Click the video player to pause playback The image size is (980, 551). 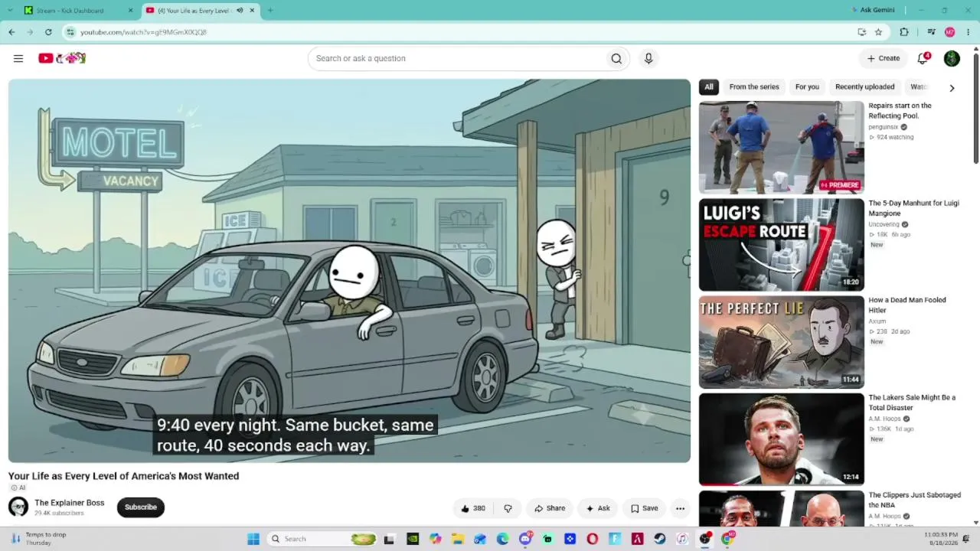tap(349, 271)
